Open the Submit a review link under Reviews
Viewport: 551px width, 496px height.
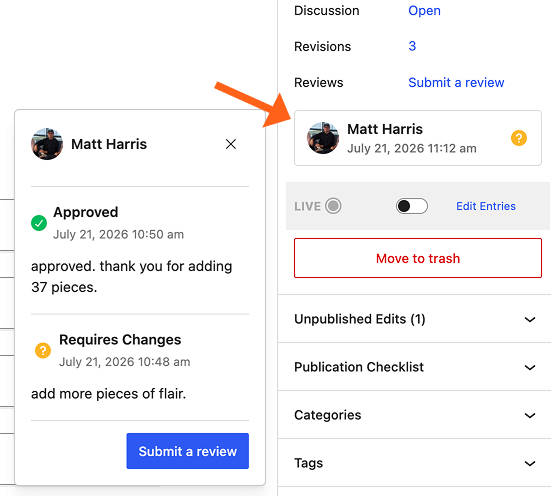click(456, 83)
